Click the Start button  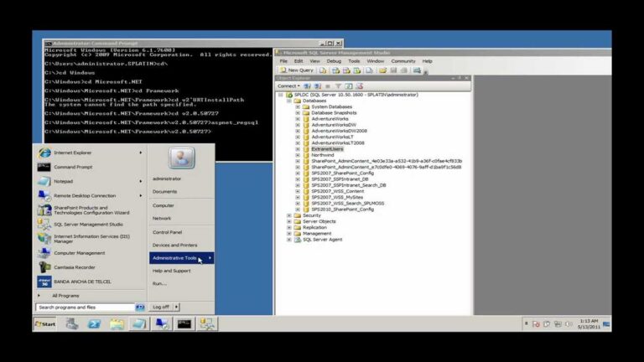pos(45,323)
